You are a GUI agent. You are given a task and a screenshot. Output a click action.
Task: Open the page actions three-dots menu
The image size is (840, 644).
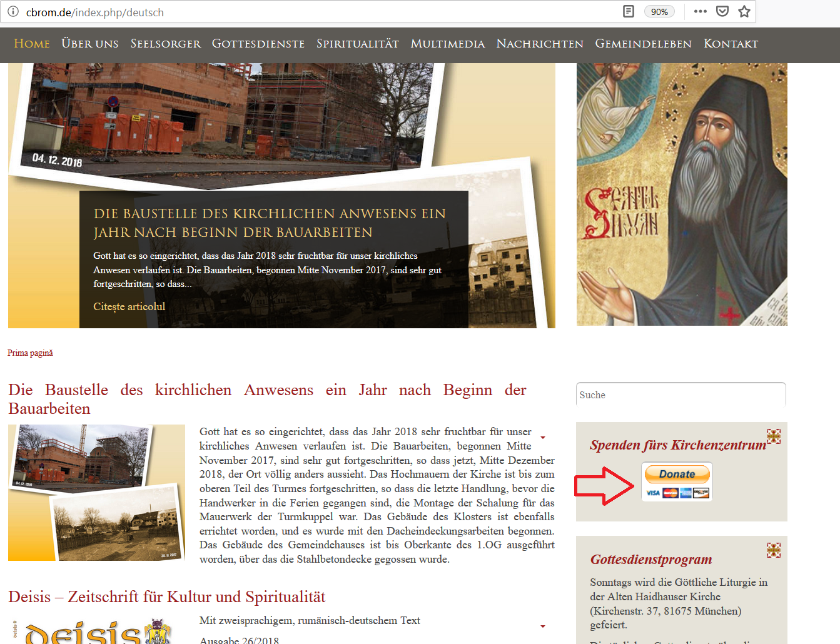coord(700,11)
